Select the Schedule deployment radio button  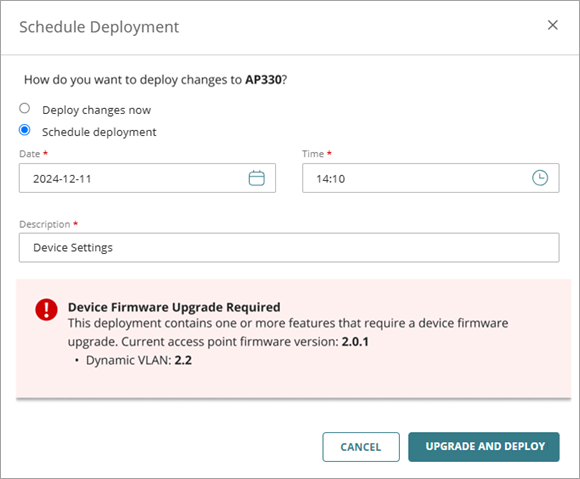[x=24, y=130]
